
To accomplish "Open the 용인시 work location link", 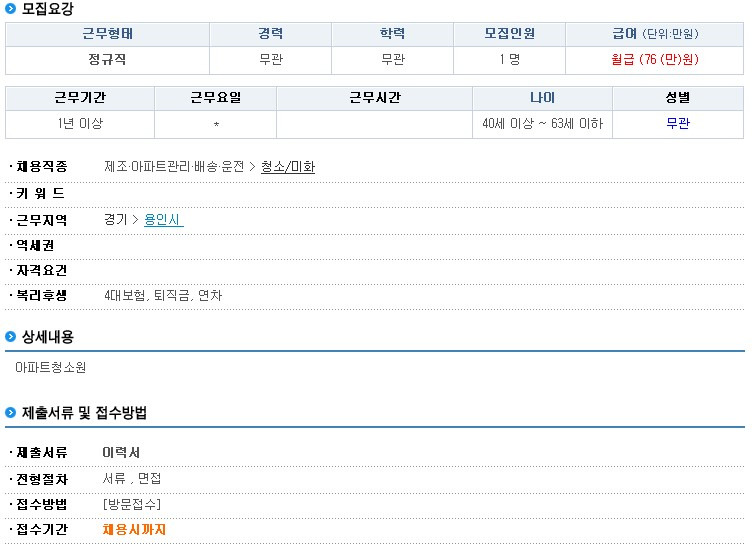I will click(164, 219).
